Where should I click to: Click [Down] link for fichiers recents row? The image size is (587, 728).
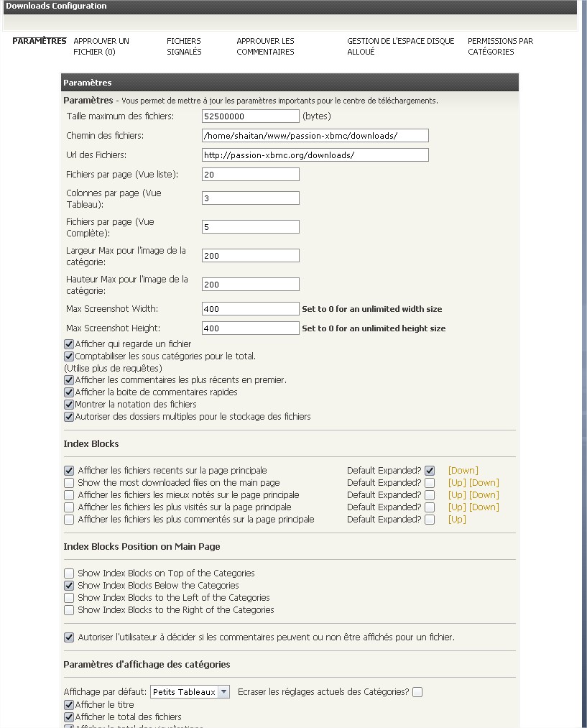(x=463, y=470)
